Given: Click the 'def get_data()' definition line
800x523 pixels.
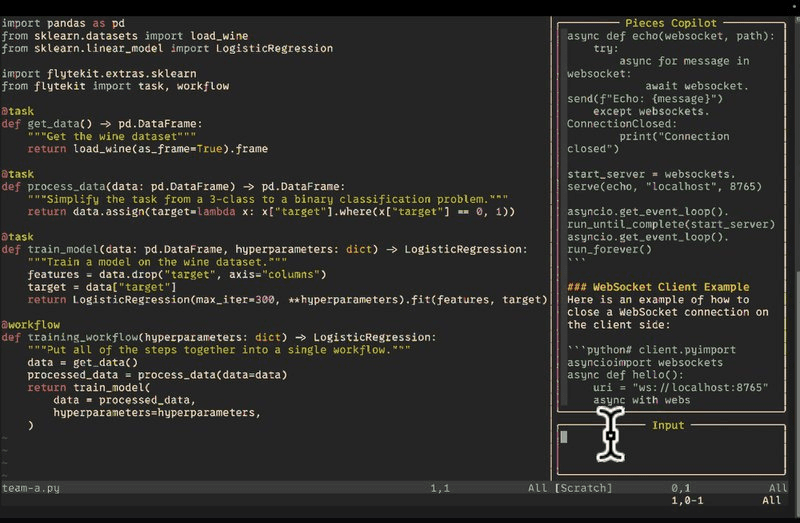Looking at the screenshot, I should coord(102,123).
